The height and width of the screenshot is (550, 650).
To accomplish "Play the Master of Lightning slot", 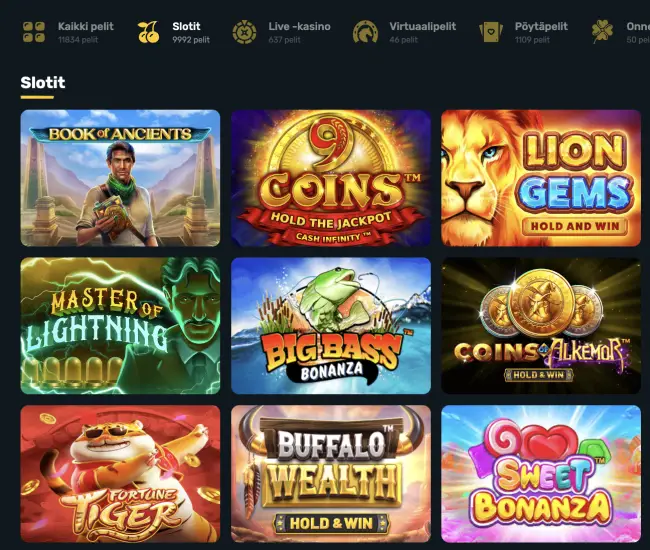I will point(120,326).
